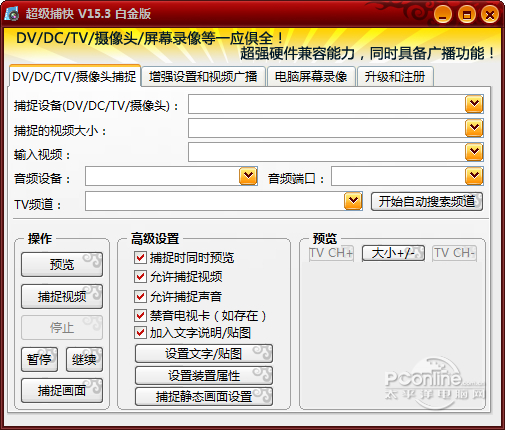Screen dimensions: 505x430
Task: Minimize the 超级捕快 window
Action: click(443, 15)
